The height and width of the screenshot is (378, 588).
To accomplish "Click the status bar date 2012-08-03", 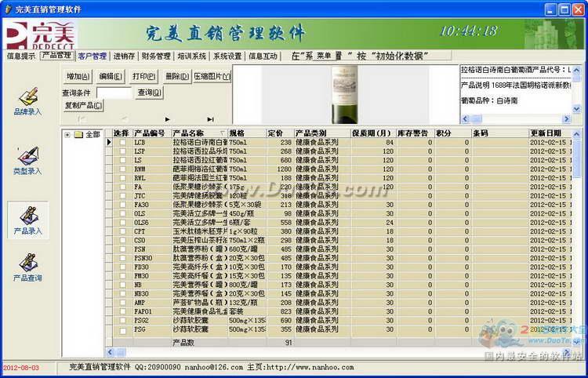I will pyautogui.click(x=20, y=368).
